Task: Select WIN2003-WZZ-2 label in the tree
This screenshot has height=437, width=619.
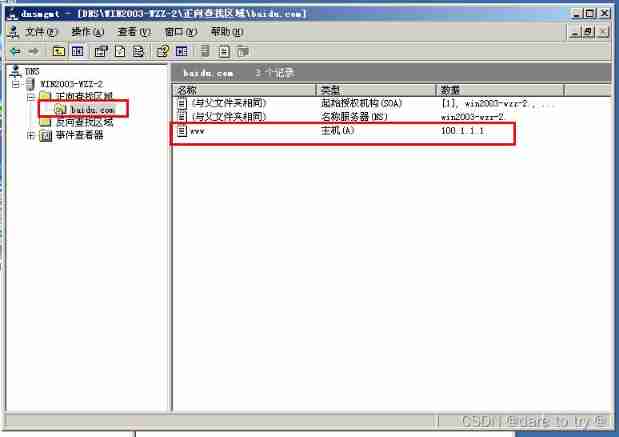Action: [x=71, y=84]
